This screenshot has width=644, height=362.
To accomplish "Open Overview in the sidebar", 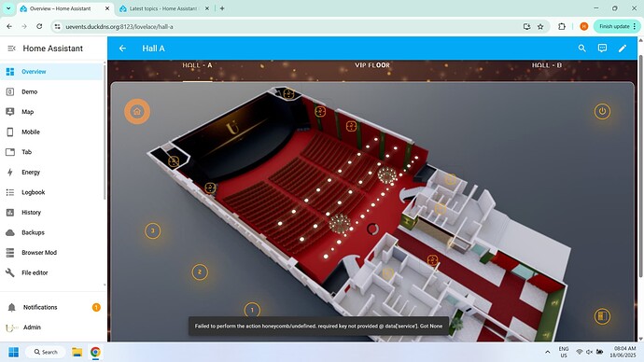I will click(x=51, y=72).
